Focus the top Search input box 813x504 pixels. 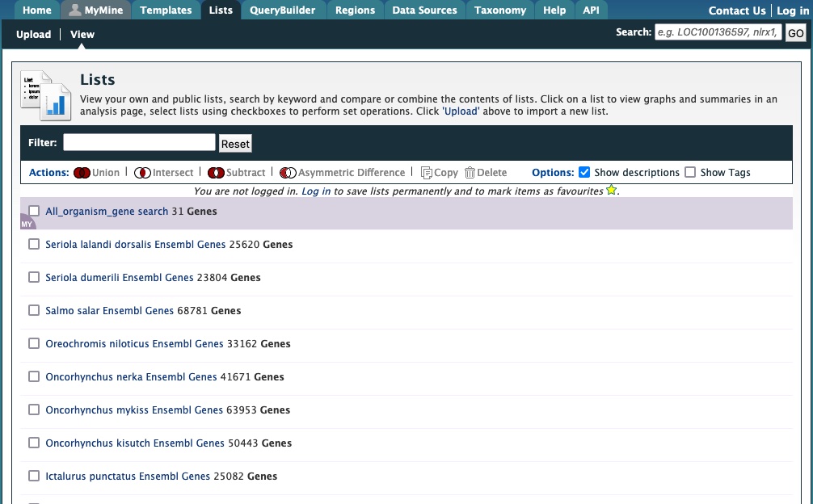pyautogui.click(x=718, y=32)
